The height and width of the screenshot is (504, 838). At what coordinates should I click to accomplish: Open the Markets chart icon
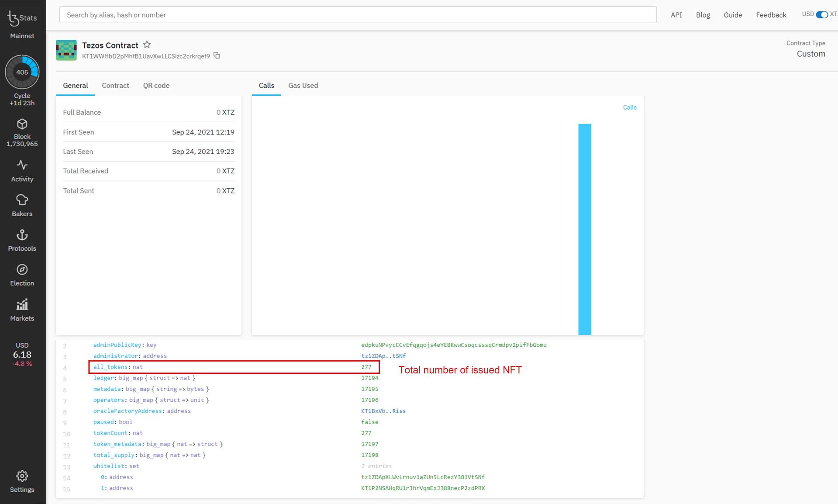(22, 305)
